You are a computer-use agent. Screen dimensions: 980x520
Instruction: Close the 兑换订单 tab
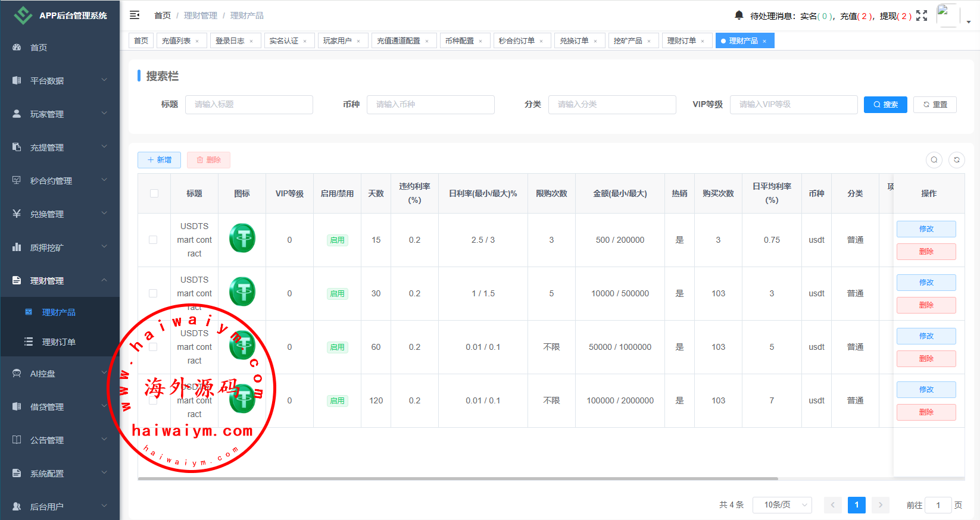(x=595, y=41)
